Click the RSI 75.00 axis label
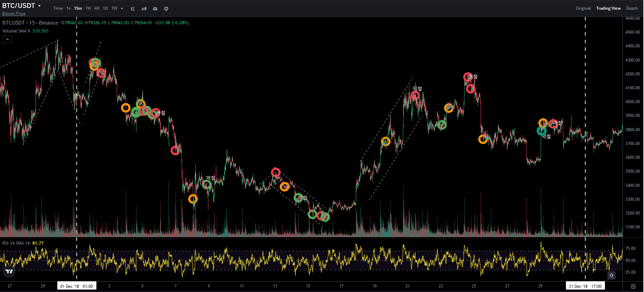 click(631, 248)
